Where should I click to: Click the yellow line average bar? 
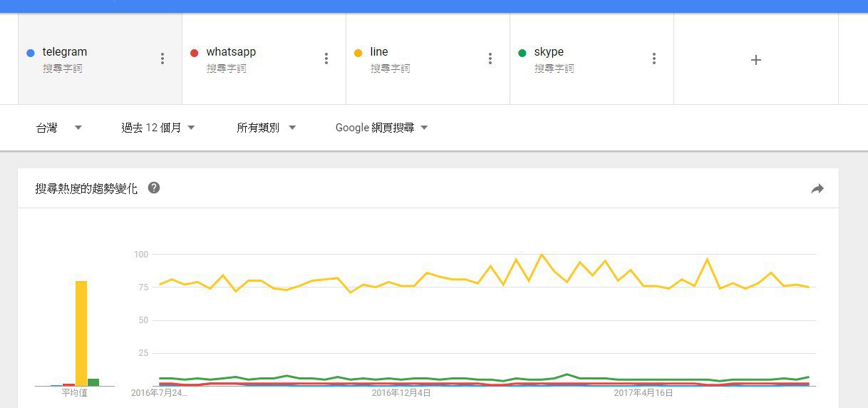tap(81, 333)
